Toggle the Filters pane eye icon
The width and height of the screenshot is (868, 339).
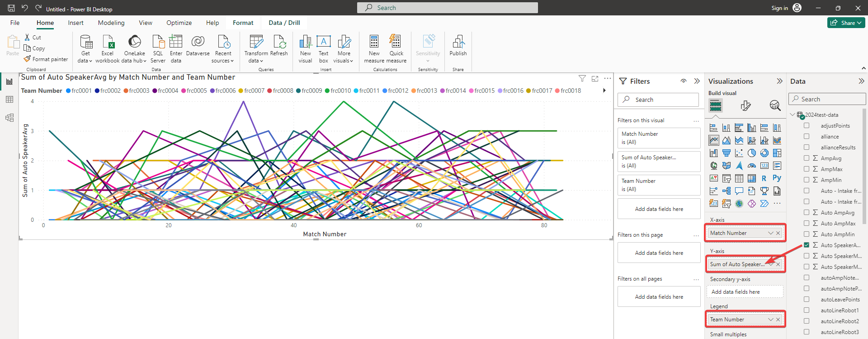click(x=684, y=81)
